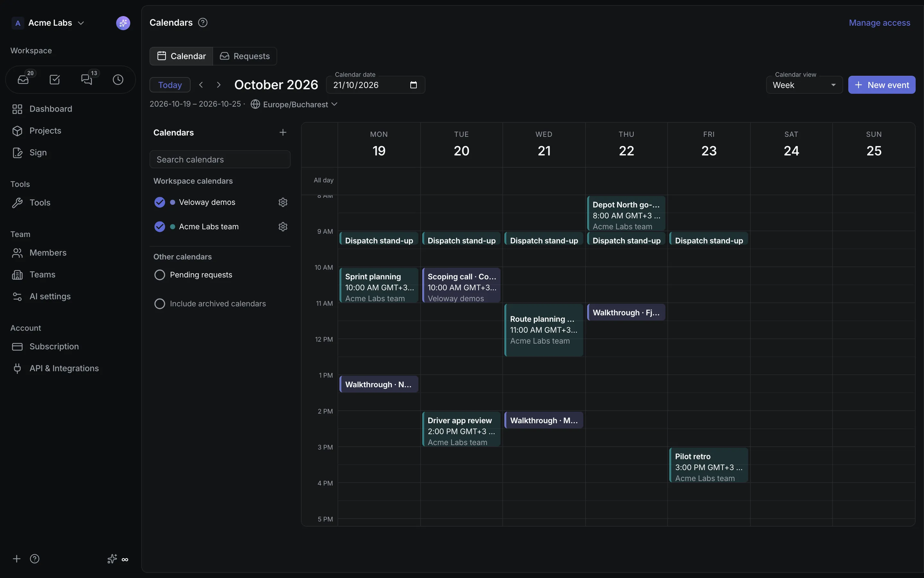Open the Calendars help question mark icon
The height and width of the screenshot is (578, 924).
coord(203,22)
